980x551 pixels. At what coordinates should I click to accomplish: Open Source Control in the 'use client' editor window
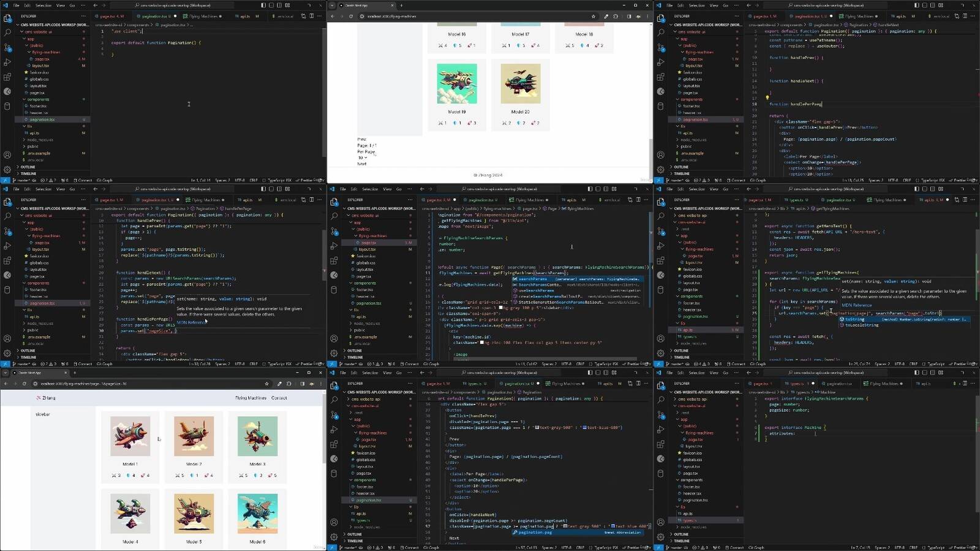pyautogui.click(x=7, y=47)
